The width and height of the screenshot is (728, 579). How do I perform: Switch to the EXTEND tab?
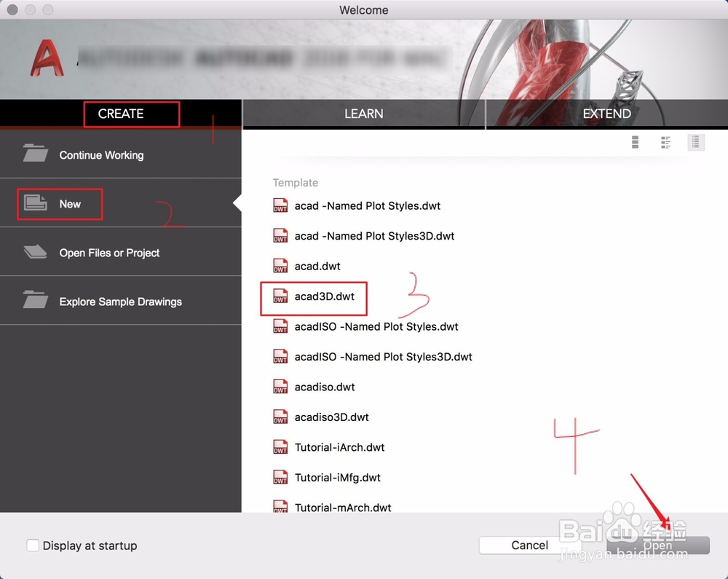pyautogui.click(x=606, y=114)
